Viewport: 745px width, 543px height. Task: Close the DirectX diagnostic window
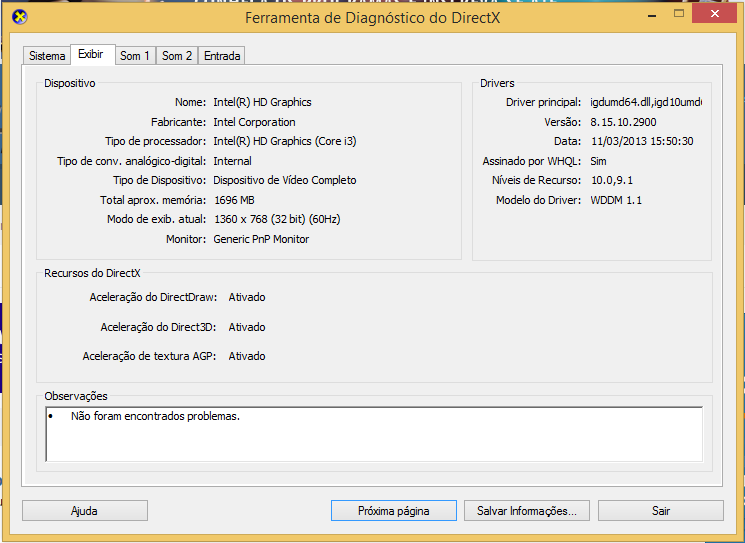[x=714, y=14]
